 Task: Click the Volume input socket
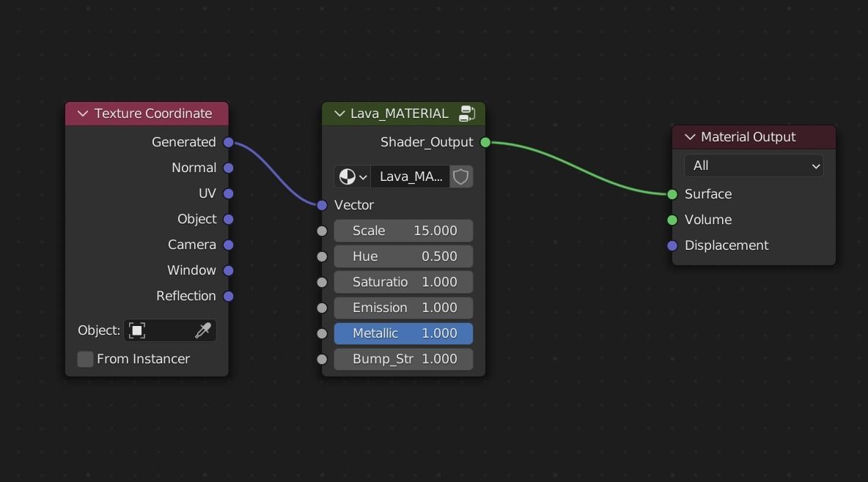pos(672,220)
